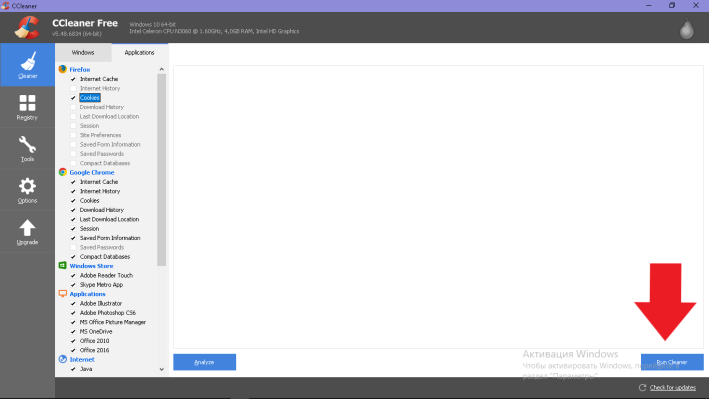Switch to the Windows tab
This screenshot has width=709, height=399.
tap(83, 52)
